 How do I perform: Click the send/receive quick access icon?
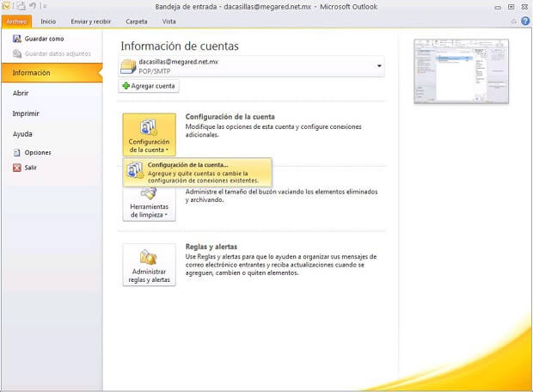click(x=21, y=6)
